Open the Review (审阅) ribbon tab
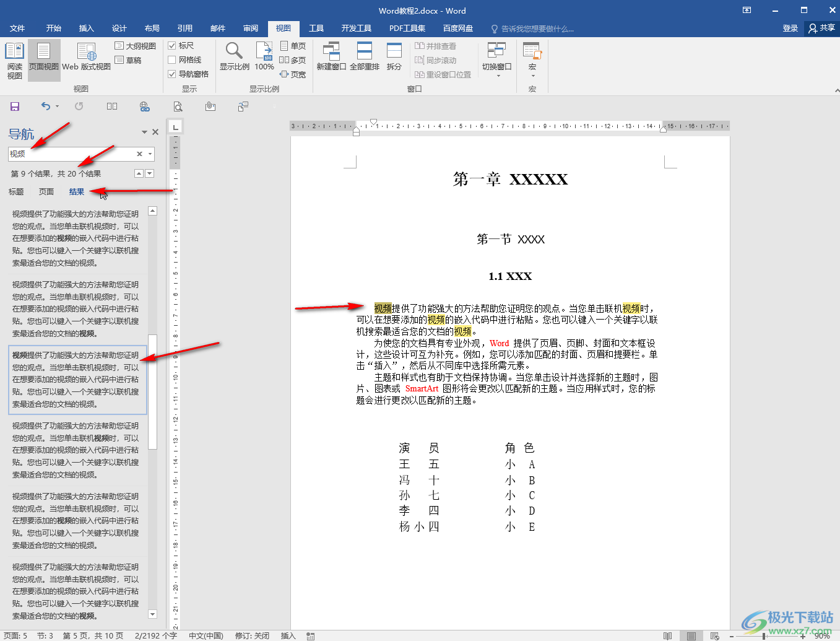The width and height of the screenshot is (840, 641). [251, 28]
